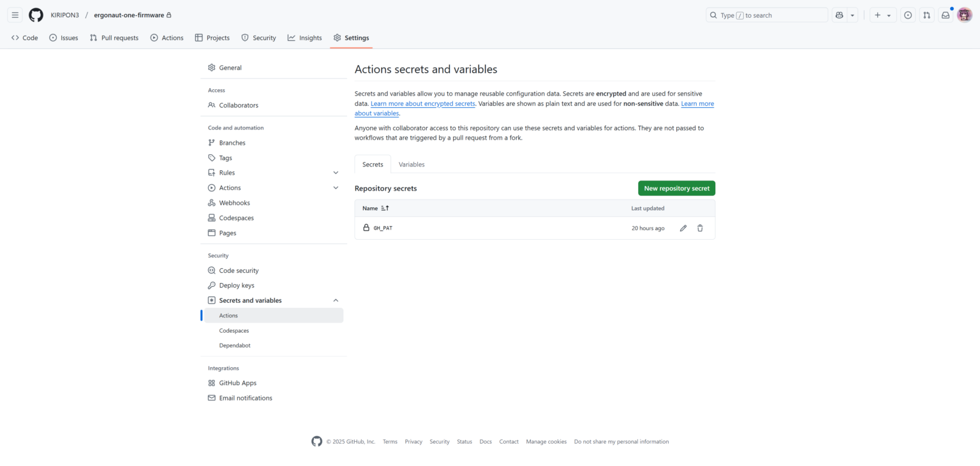This screenshot has width=980, height=466.
Task: Sort secrets by Name column header
Action: (375, 208)
